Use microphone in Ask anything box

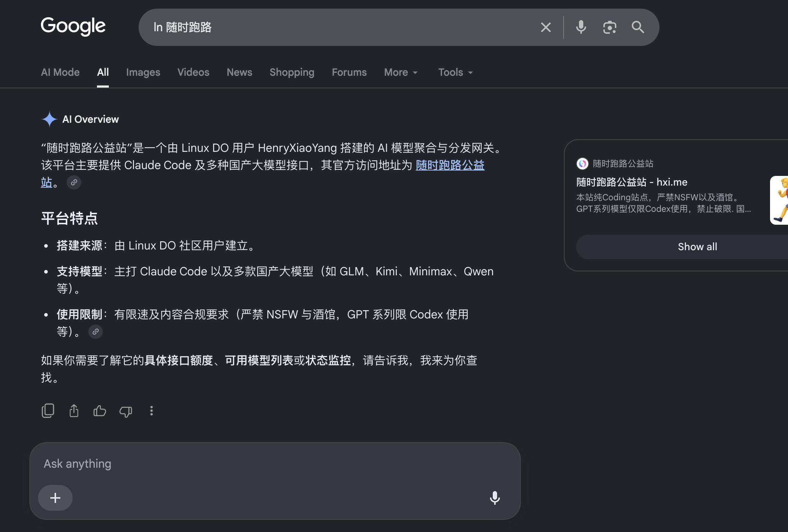pos(495,498)
